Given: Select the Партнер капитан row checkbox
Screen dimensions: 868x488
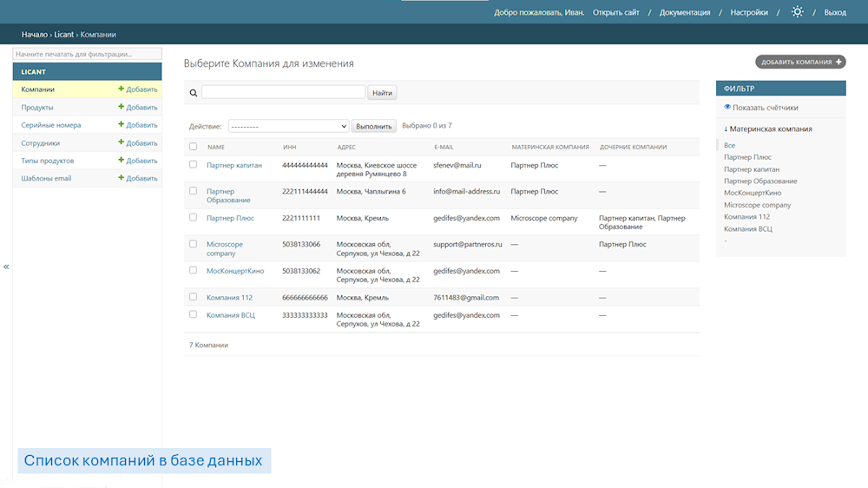Looking at the screenshot, I should [194, 164].
